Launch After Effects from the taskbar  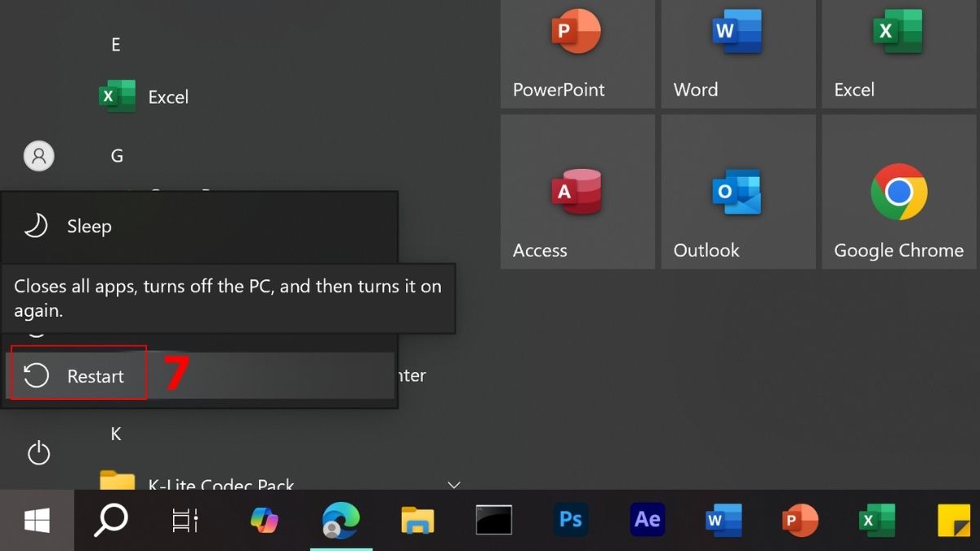[x=646, y=519]
